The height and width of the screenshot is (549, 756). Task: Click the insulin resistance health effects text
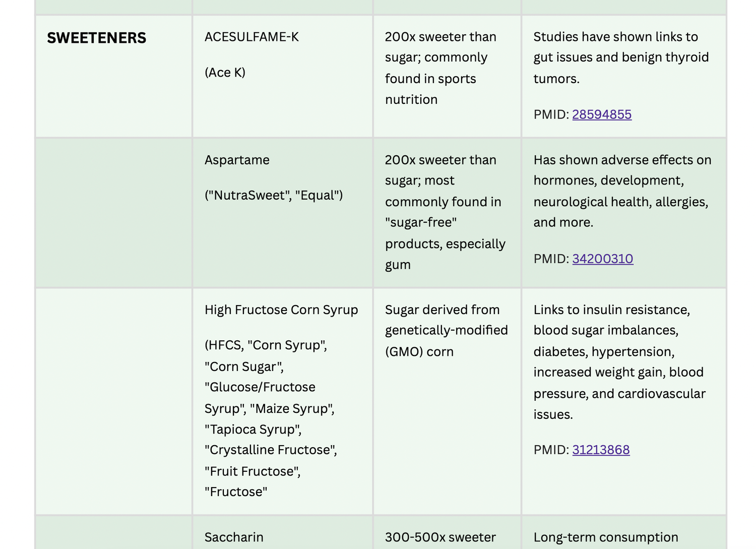click(x=611, y=310)
